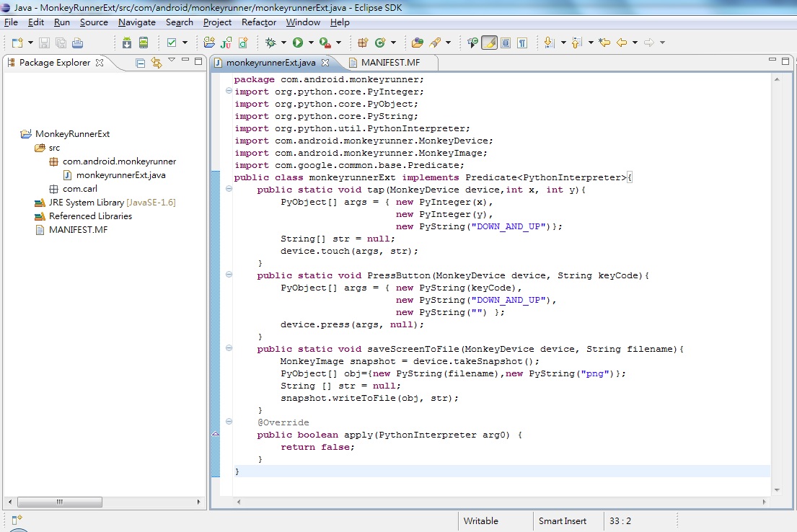The width and height of the screenshot is (797, 532).
Task: Open the Refactor menu
Action: [x=260, y=22]
